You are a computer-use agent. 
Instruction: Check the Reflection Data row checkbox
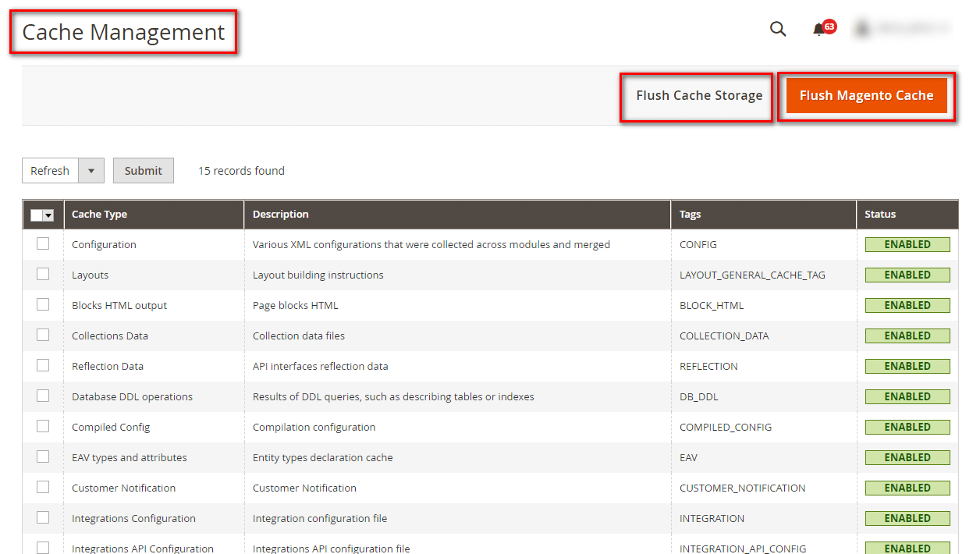pos(43,365)
